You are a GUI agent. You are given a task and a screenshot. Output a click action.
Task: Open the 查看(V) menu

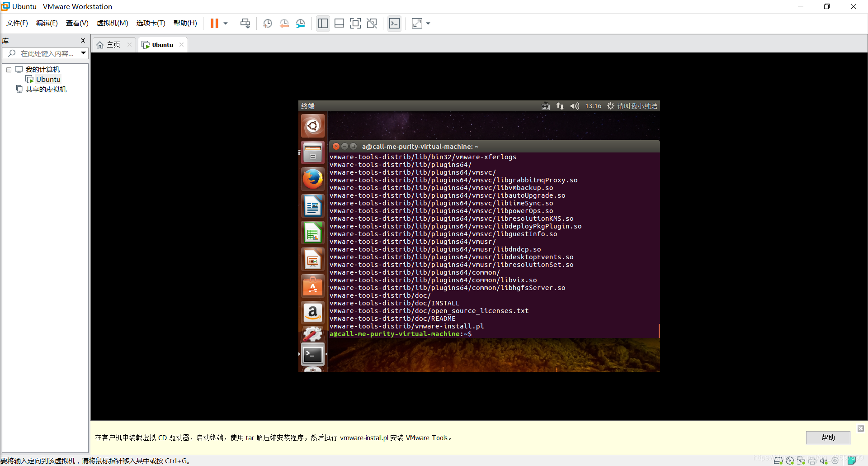pos(77,23)
